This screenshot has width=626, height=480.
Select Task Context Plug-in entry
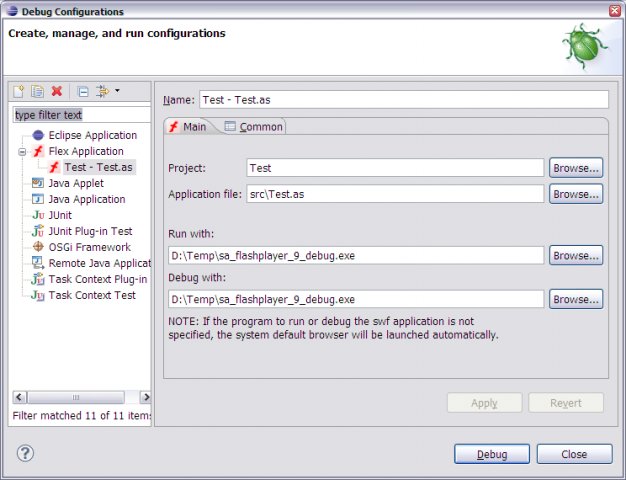point(98,279)
